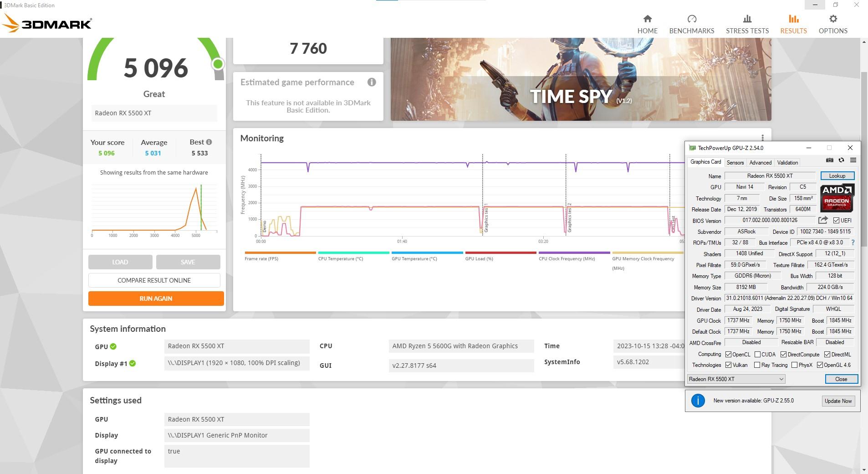Select Average score 5 031

coord(153,153)
